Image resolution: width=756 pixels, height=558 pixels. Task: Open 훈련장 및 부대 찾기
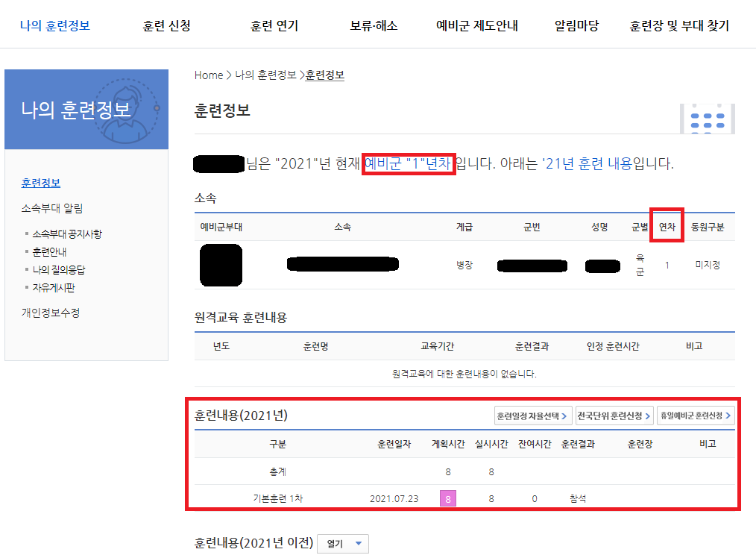(x=677, y=24)
